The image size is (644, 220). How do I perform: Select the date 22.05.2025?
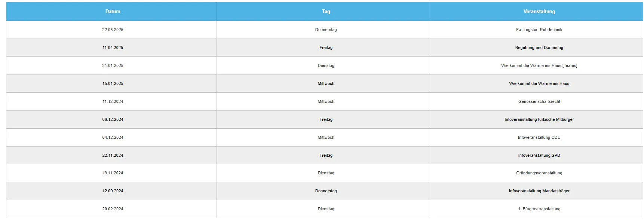click(113, 30)
